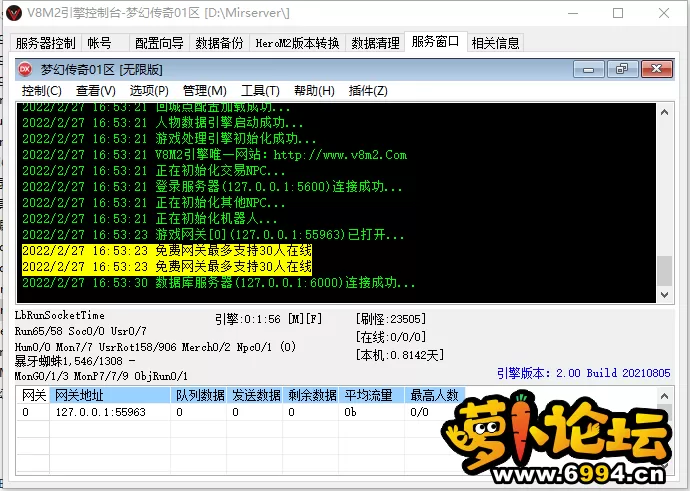Click the first yellow 免费网关最多支持30人在线 line

(167, 251)
